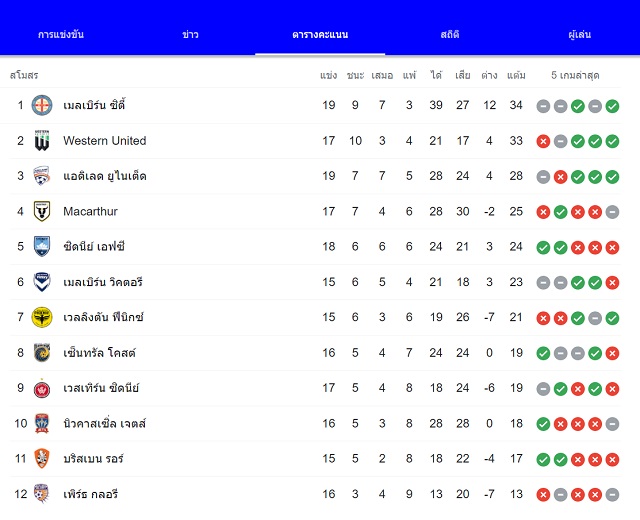Click the Perth Glory crest in row 12

42,494
